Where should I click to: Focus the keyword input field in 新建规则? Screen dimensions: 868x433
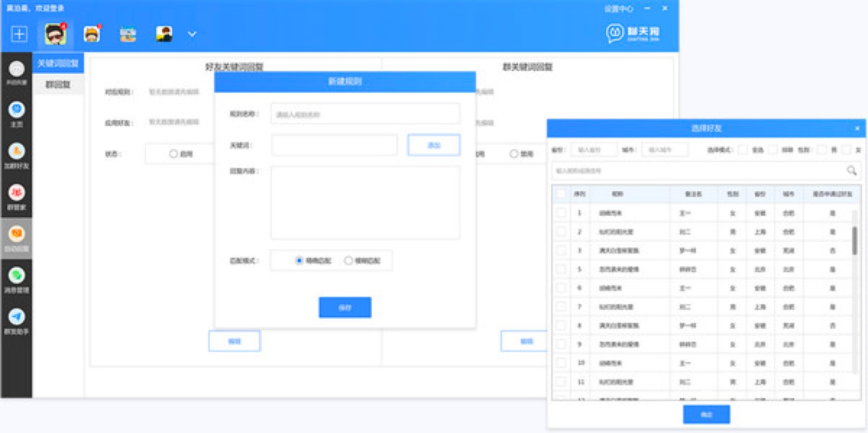[x=334, y=145]
